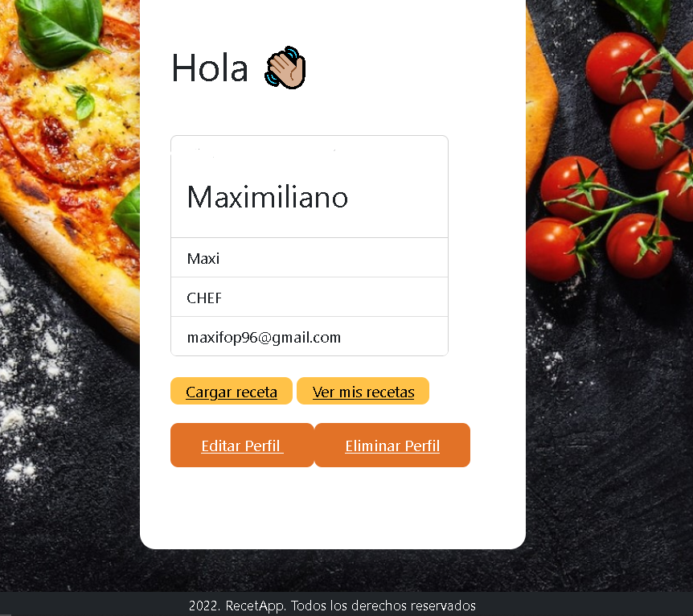
Task: Click dark slate background below white card
Action: pyautogui.click(x=332, y=570)
